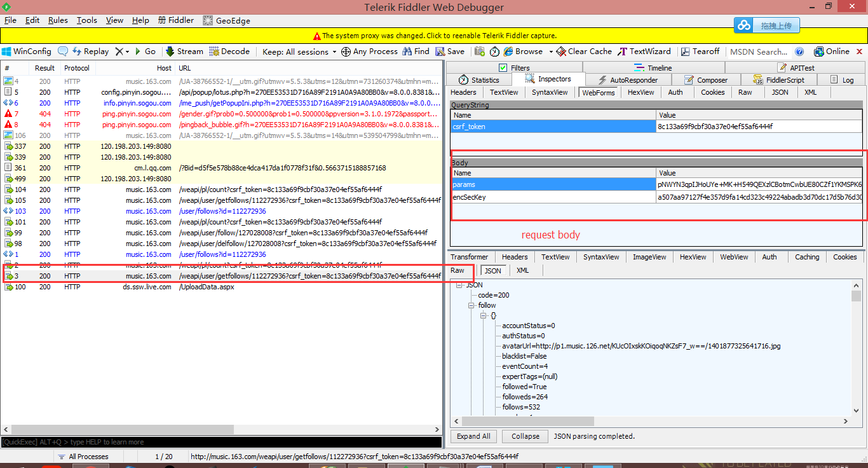
Task: Open the Composer tab
Action: coord(706,79)
